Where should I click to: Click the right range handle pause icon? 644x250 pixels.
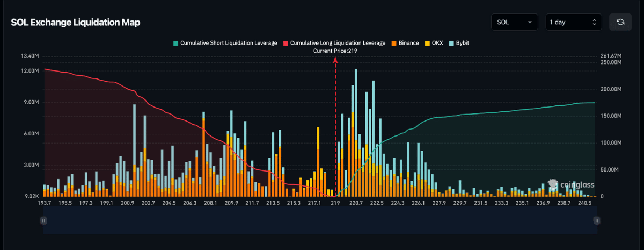coord(596,220)
